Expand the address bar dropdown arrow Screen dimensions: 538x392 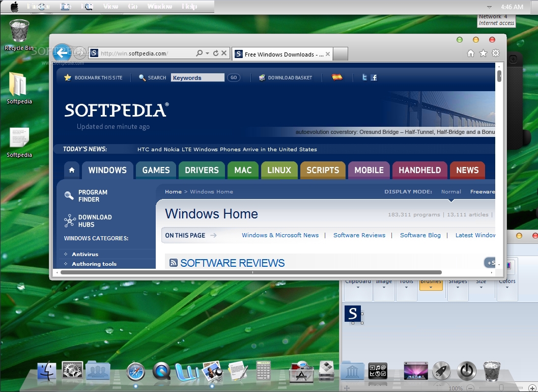[208, 53]
